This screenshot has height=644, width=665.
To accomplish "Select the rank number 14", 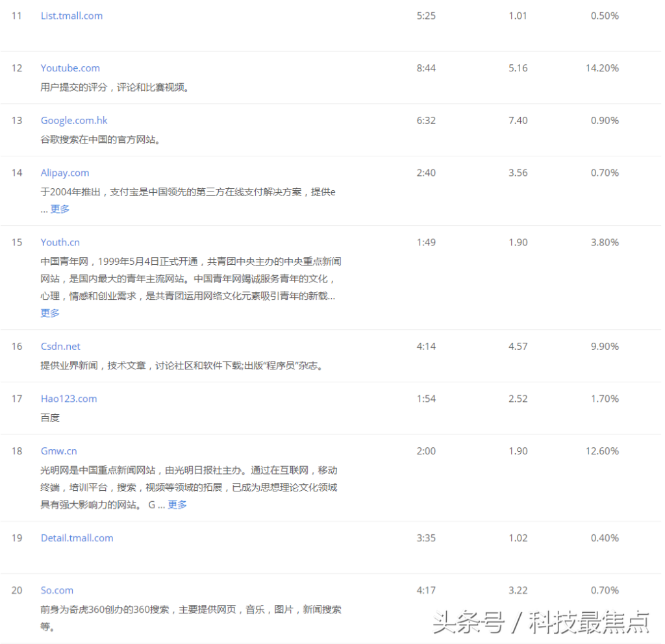I will (16, 173).
